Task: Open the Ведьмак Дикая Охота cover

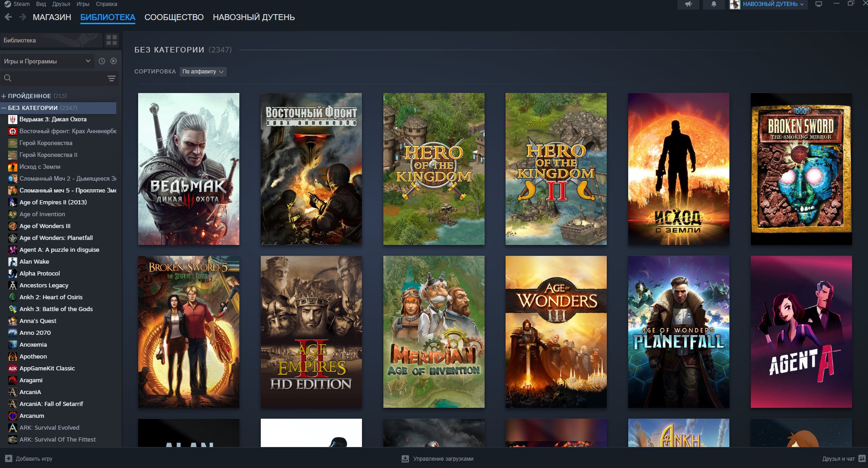Action: 189,169
